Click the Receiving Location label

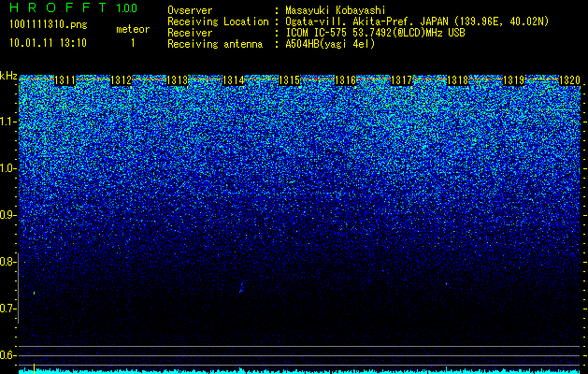[218, 22]
